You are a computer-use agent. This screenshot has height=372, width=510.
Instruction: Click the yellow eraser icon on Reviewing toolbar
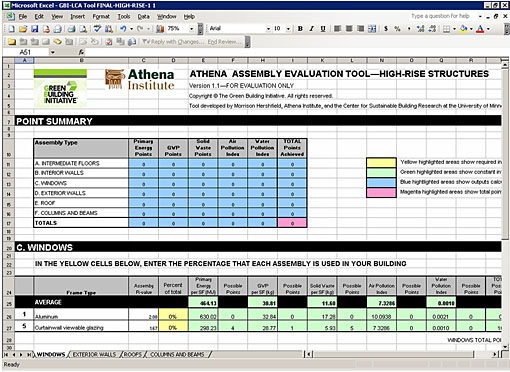click(57, 42)
